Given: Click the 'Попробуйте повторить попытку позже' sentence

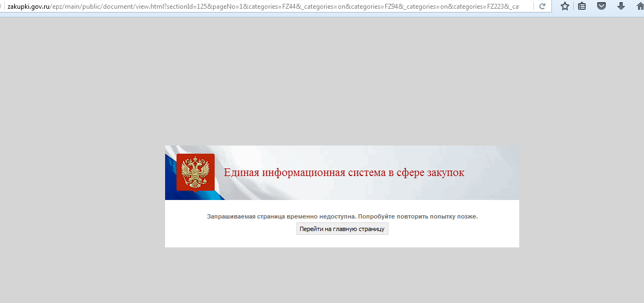Looking at the screenshot, I should 417,217.
